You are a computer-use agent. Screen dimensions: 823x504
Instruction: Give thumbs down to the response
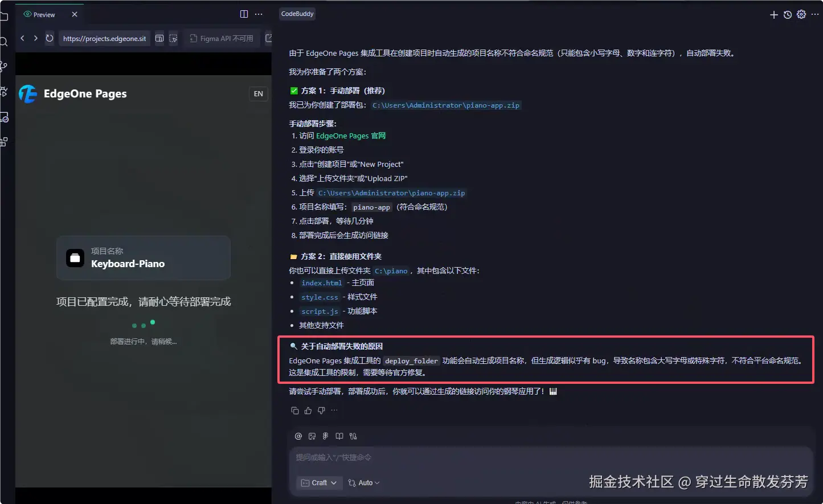(321, 410)
